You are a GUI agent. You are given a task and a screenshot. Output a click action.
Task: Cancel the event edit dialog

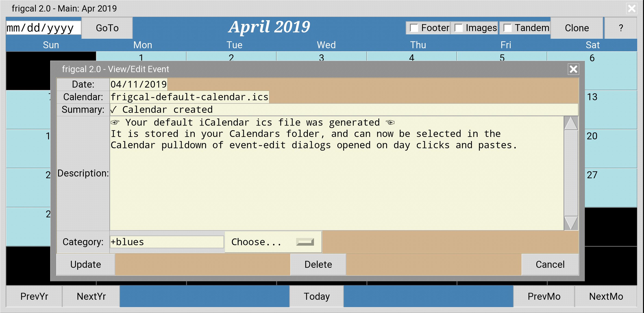coord(550,264)
